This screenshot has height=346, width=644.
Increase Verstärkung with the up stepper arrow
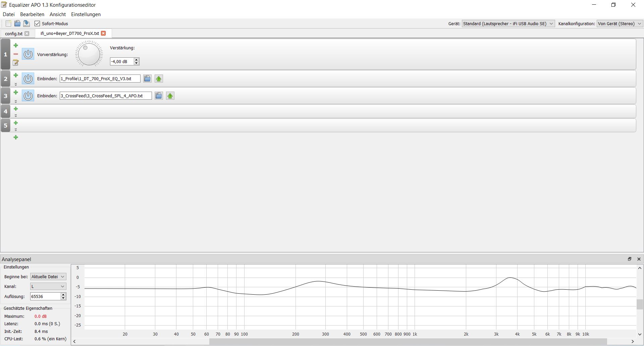click(136, 60)
